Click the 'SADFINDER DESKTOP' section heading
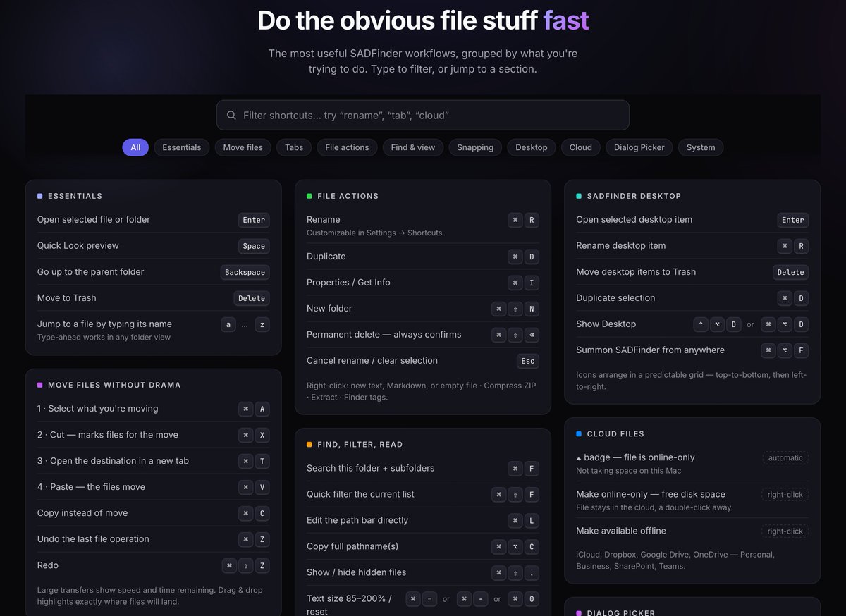Screen dimensions: 846x616 tap(634, 196)
